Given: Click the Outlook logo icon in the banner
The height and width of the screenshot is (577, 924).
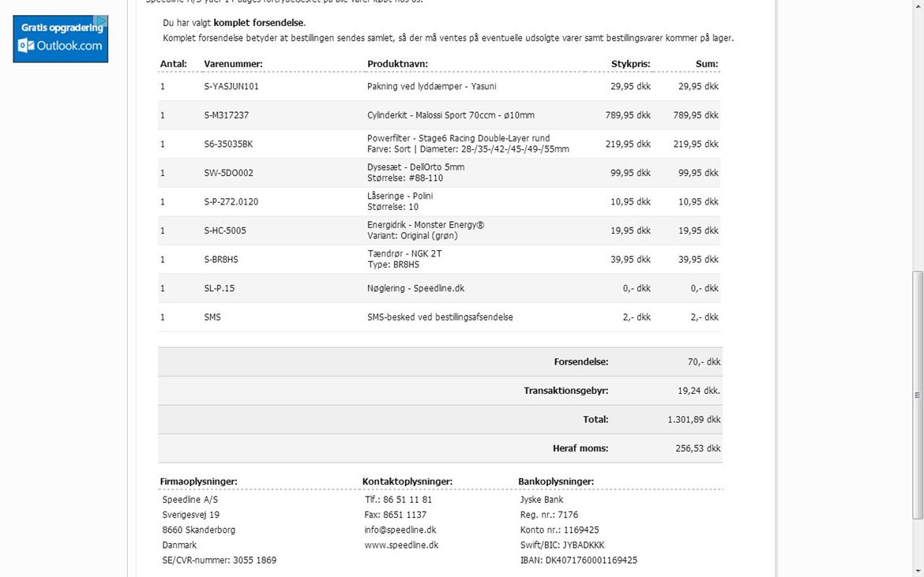Looking at the screenshot, I should click(x=25, y=46).
